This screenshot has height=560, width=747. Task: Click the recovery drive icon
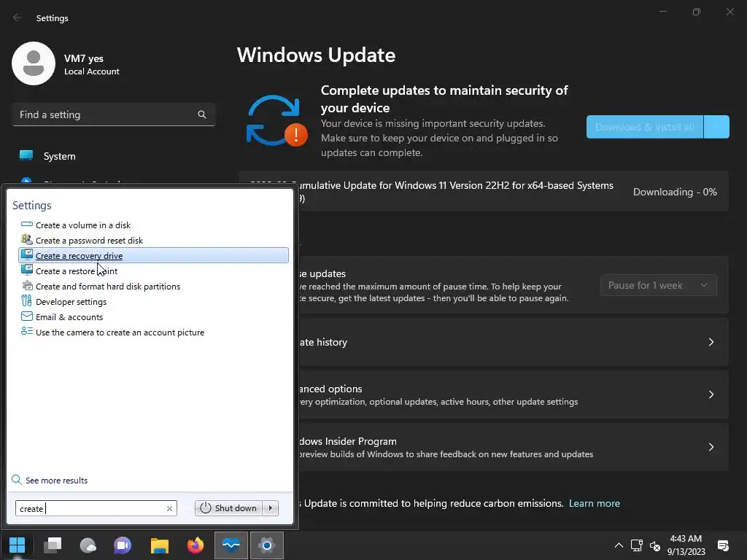(27, 254)
